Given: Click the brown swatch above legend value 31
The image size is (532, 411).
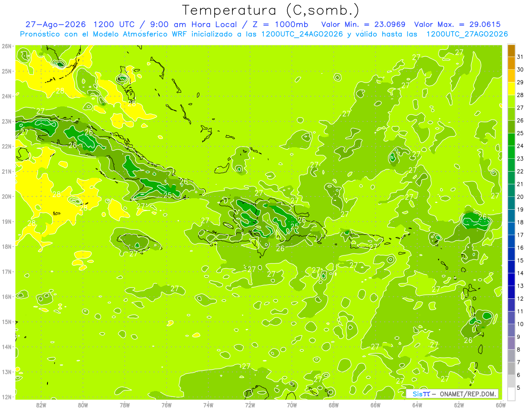Looking at the screenshot, I should coord(511,51).
